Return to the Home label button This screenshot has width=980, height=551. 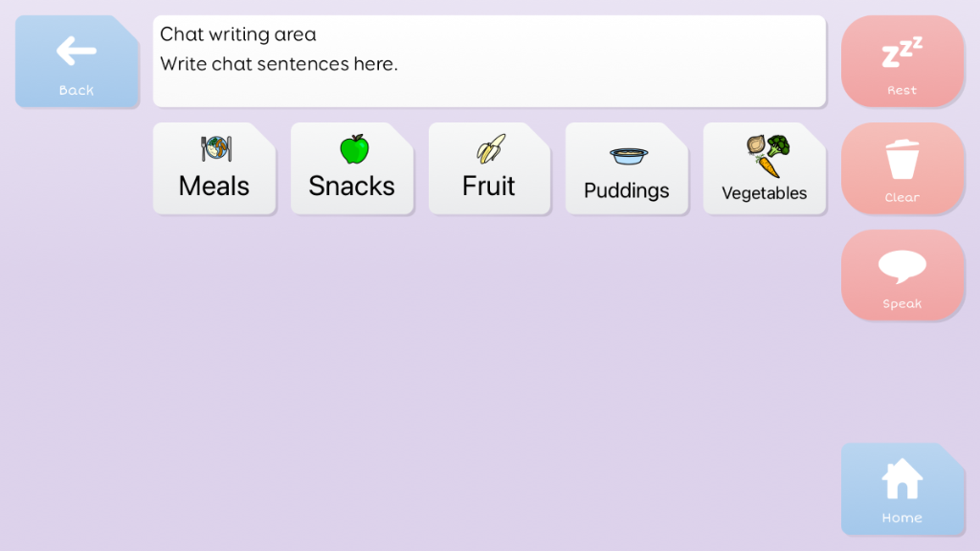[x=902, y=518]
